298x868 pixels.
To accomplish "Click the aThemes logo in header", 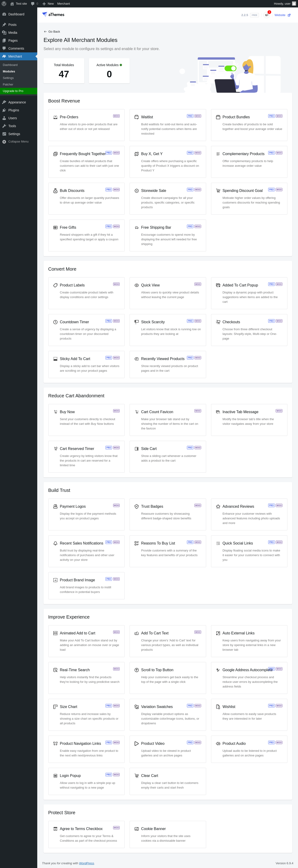I will tap(53, 14).
